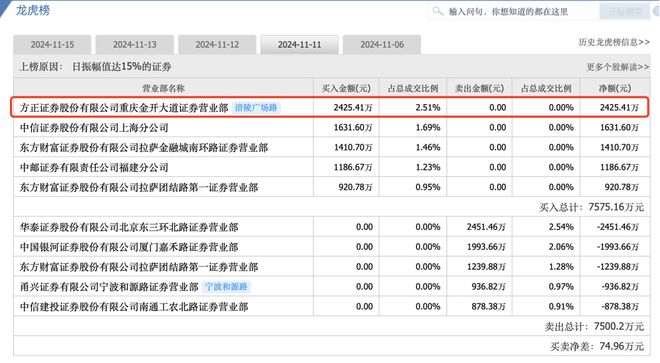This screenshot has width=660, height=363.
Task: Click the 上榜原因 日振幅值达15%的证券 text
Action: [x=96, y=67]
